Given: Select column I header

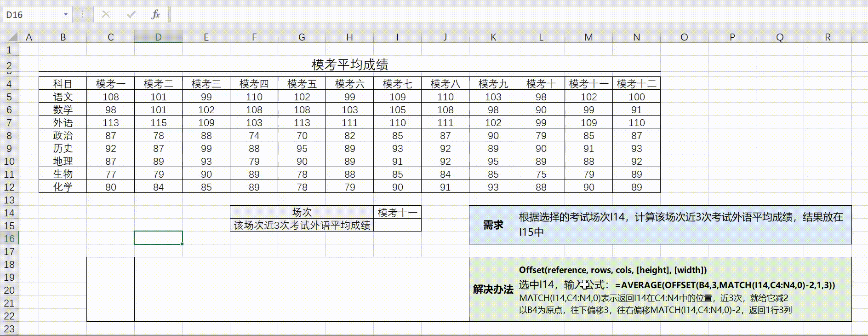Looking at the screenshot, I should [397, 37].
